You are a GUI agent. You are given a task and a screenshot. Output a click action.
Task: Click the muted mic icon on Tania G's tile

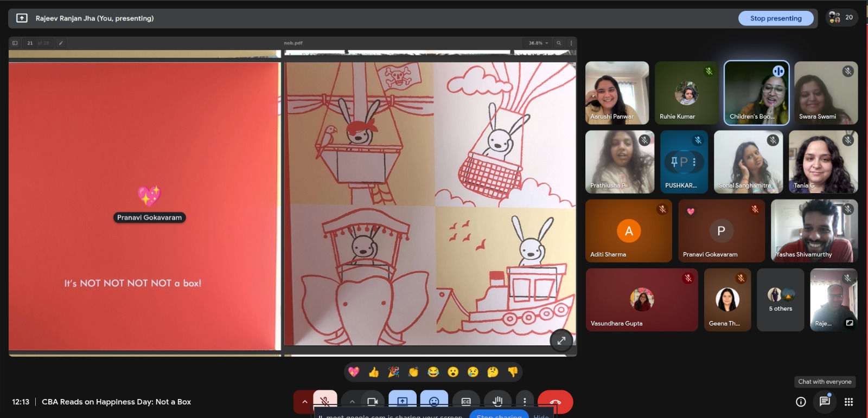[848, 140]
